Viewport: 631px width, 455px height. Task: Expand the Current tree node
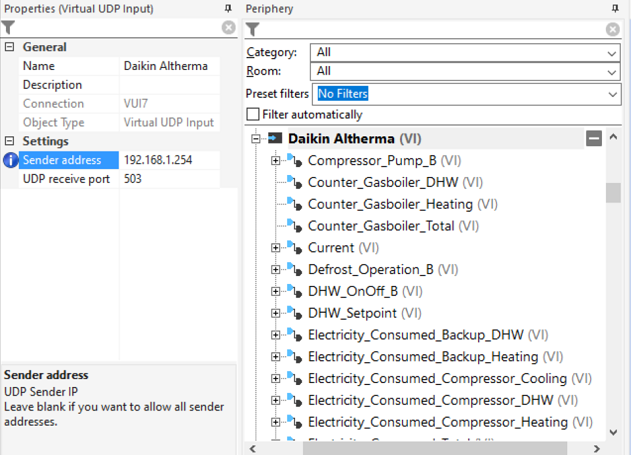(276, 247)
